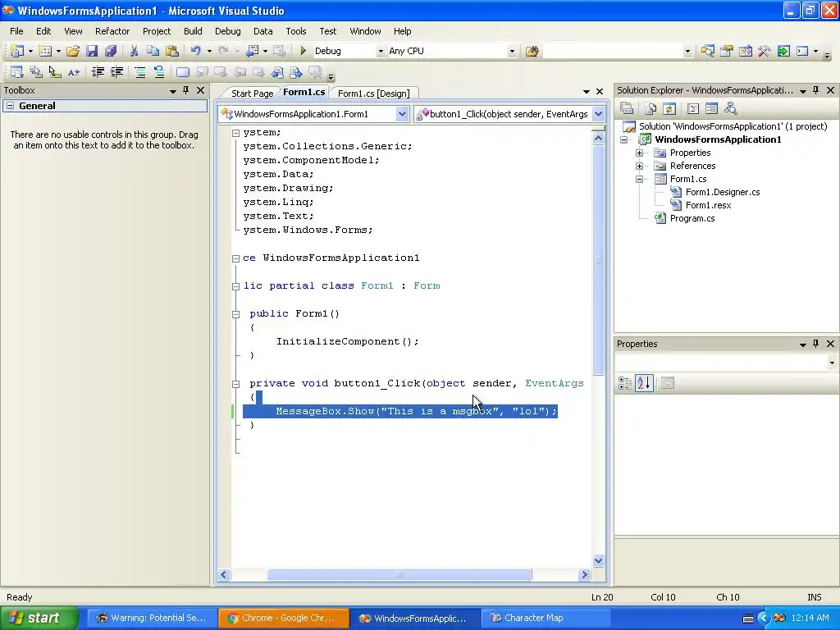
Task: Expand the Properties node in Solution Explorer
Action: point(639,153)
